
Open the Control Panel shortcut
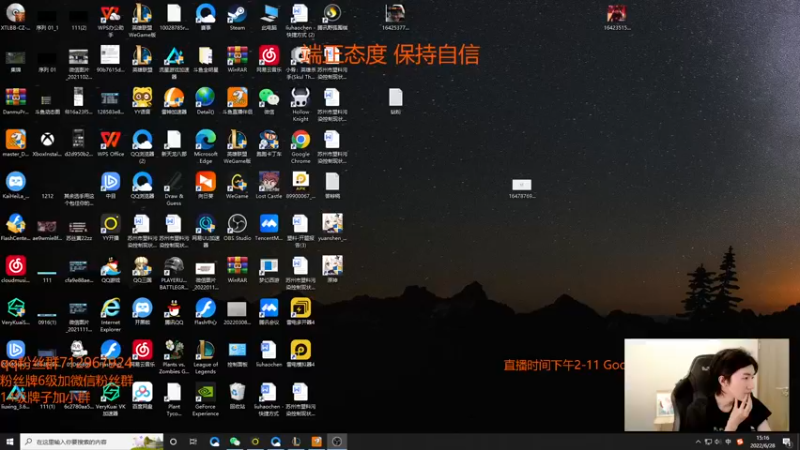237,354
